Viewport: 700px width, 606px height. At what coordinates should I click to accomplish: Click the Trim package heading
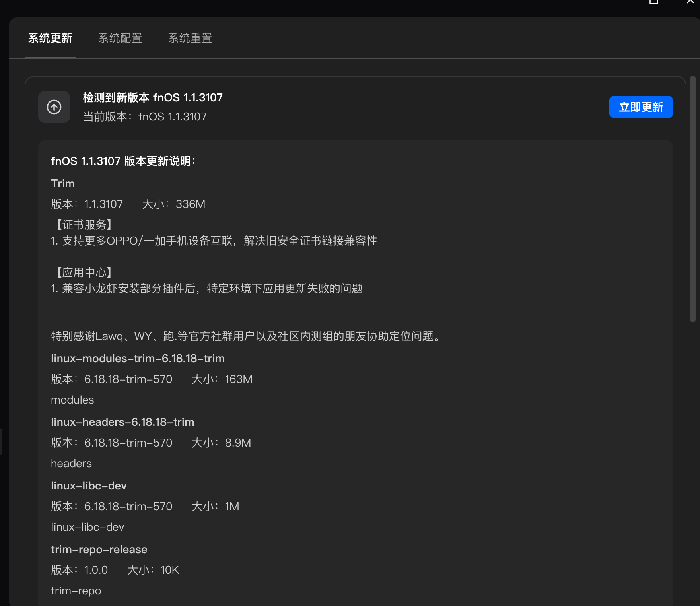tap(63, 183)
